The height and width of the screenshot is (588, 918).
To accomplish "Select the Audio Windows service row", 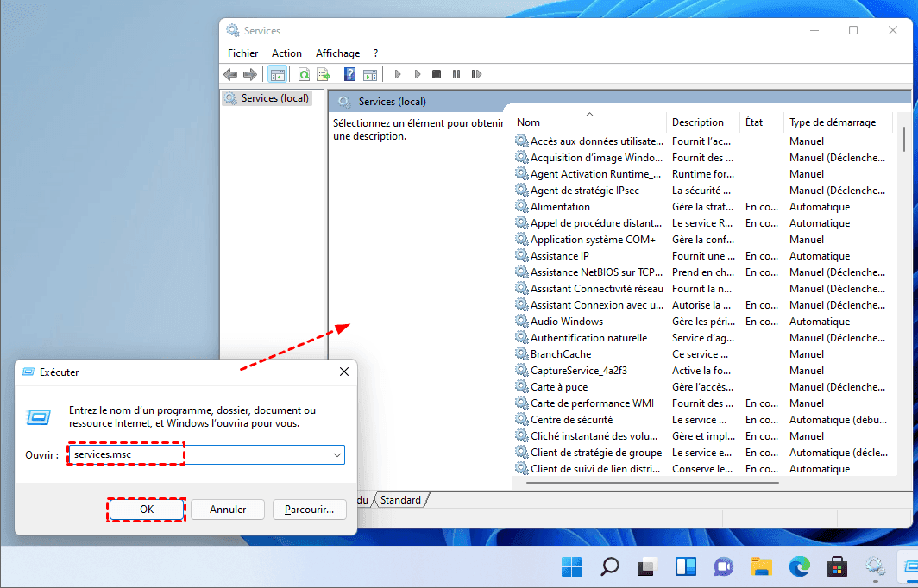I will click(566, 322).
